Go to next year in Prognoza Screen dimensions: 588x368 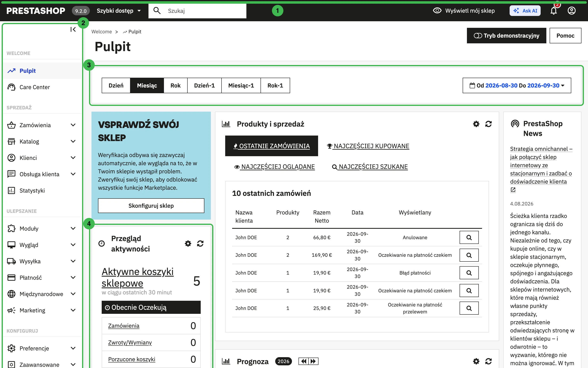[313, 361]
